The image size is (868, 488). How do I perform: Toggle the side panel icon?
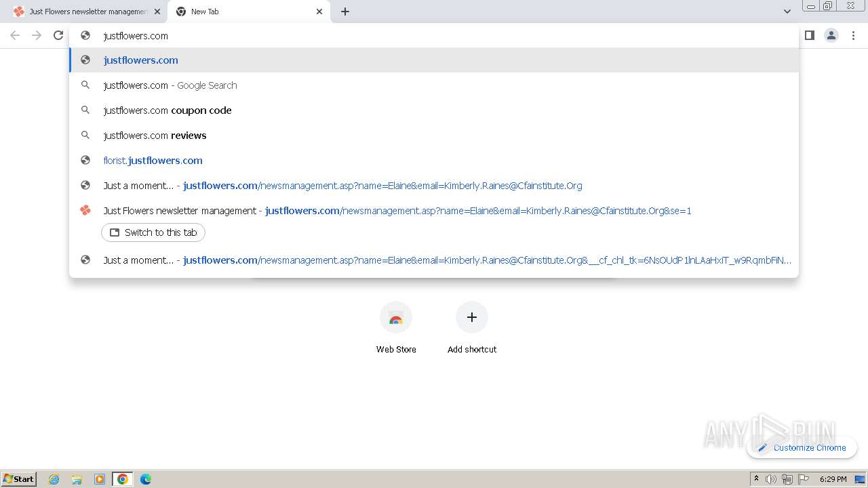[809, 35]
